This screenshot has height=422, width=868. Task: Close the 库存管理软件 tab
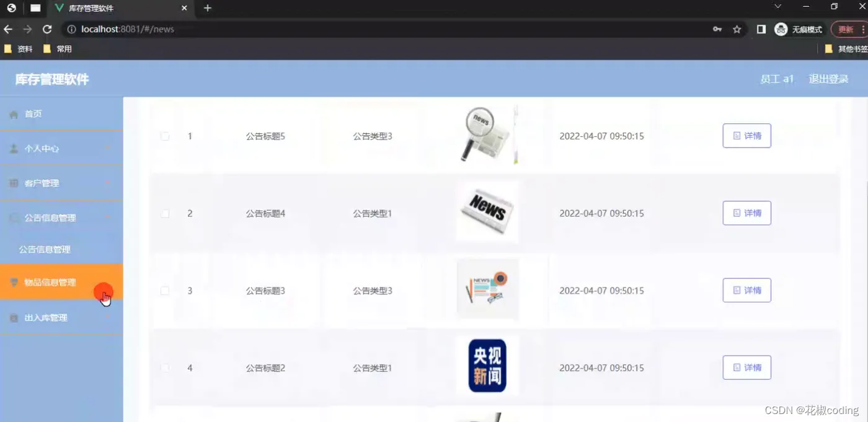pos(184,8)
